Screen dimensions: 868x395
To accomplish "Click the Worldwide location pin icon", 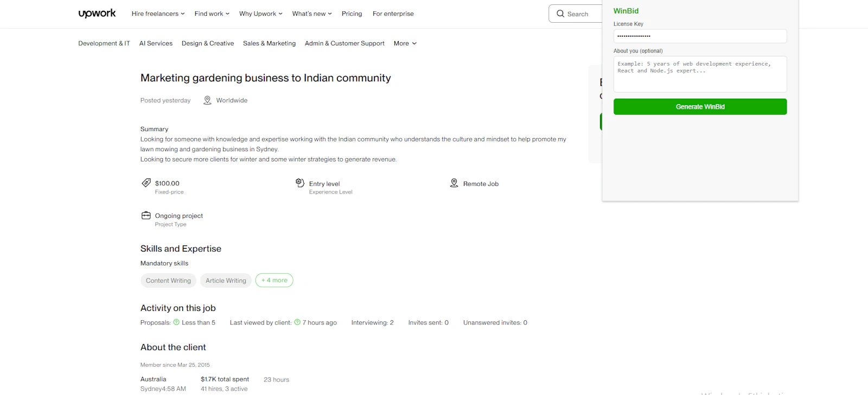I will [x=207, y=100].
